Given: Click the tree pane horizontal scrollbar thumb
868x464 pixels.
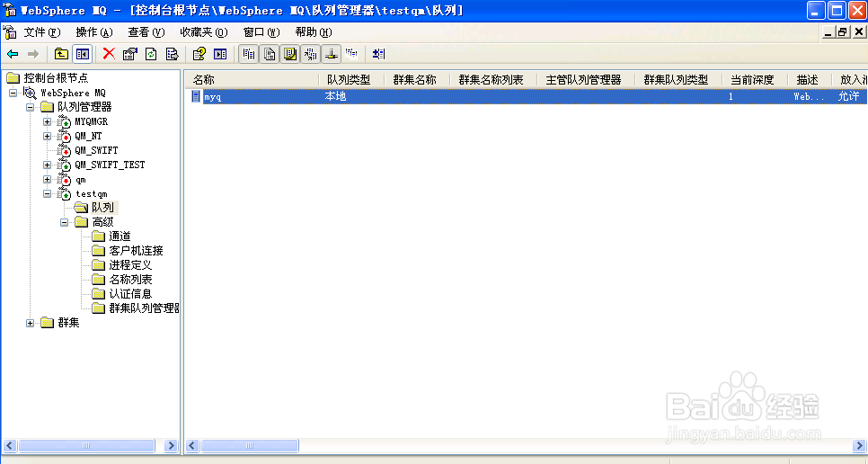Looking at the screenshot, I should pos(86,445).
